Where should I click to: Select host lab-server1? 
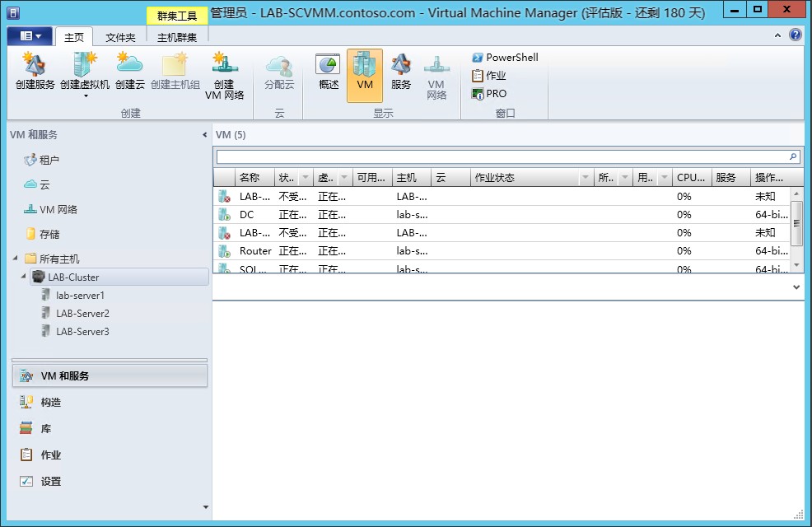73,296
